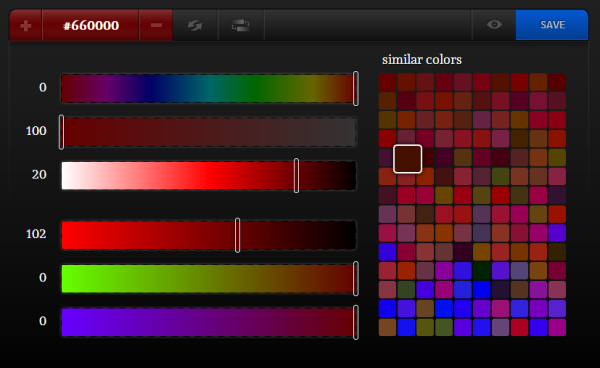600x368 pixels.
Task: Pick the bottom-right magenta swatch
Action: [x=557, y=327]
